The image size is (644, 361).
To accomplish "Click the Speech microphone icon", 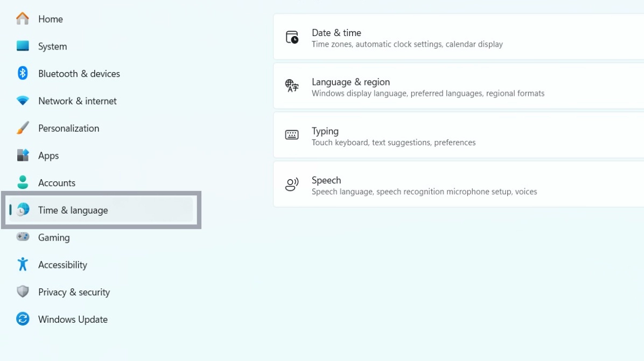I will click(x=291, y=184).
